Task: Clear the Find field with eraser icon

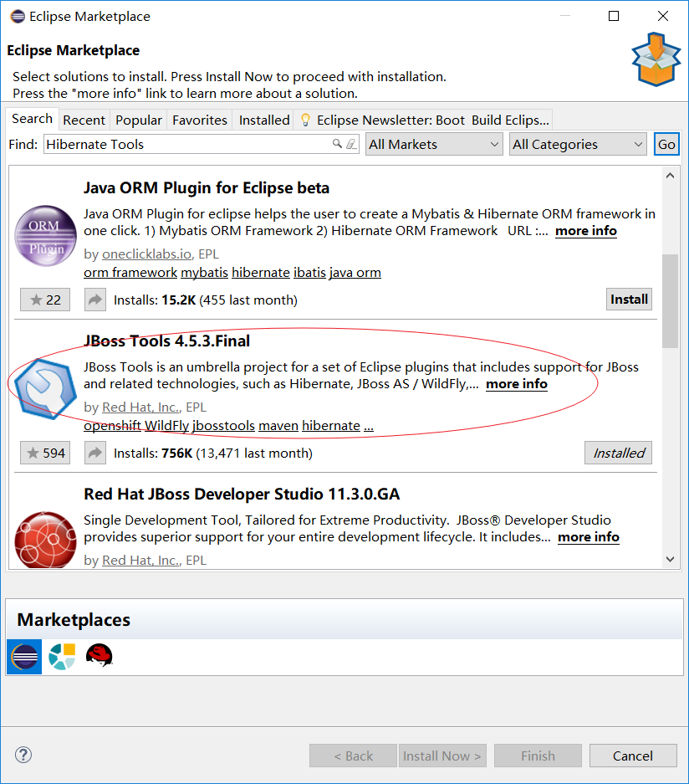Action: [351, 144]
